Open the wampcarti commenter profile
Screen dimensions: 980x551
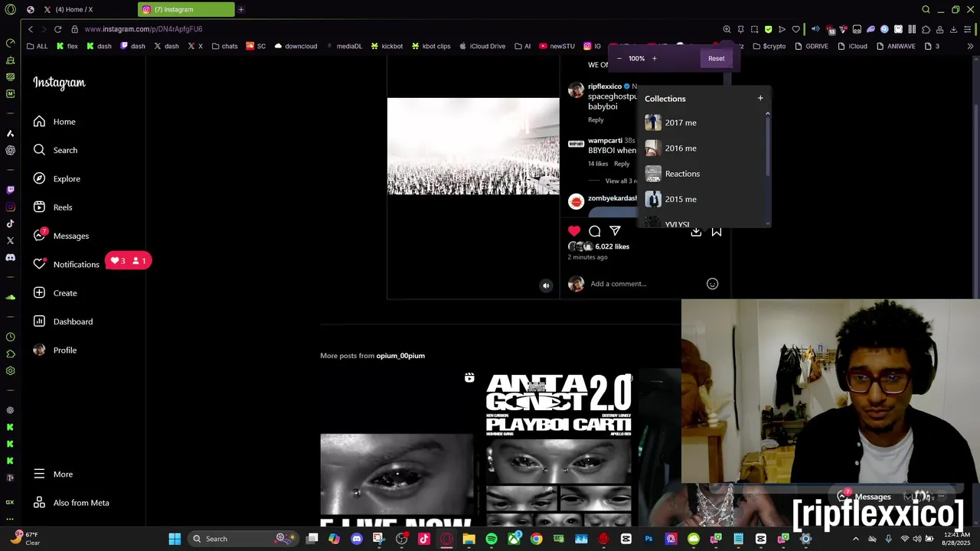pos(605,141)
